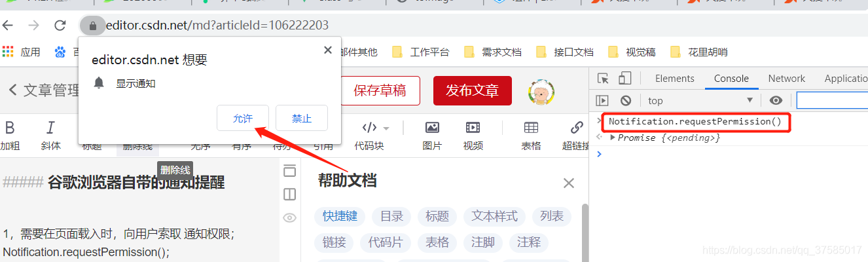Open the 工作平台 bookmark folder
This screenshot has width=868, height=262.
[420, 52]
